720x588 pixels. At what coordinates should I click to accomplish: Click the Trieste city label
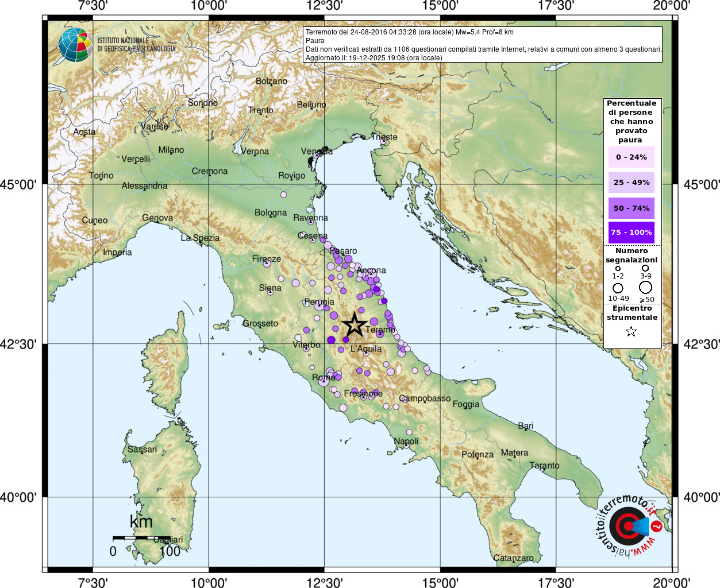coord(384,137)
